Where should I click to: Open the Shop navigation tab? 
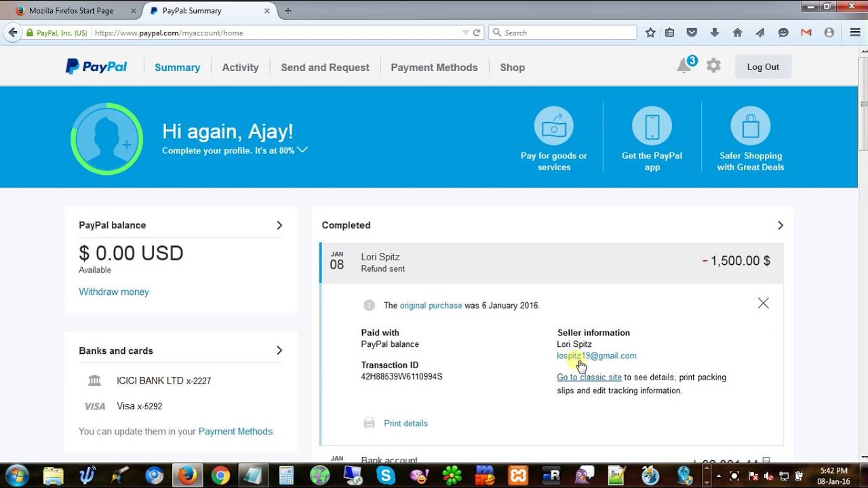pyautogui.click(x=513, y=67)
